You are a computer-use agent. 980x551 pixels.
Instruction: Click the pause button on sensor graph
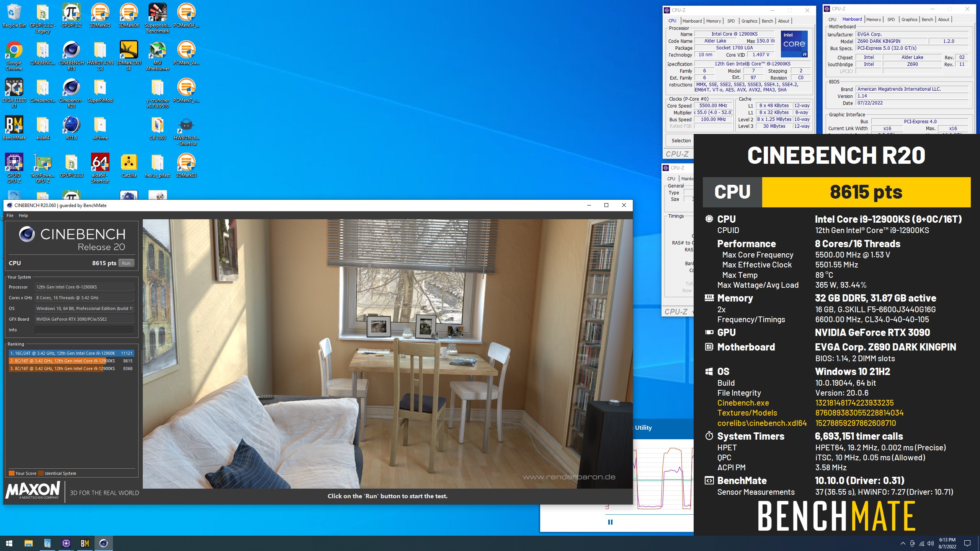coord(610,522)
